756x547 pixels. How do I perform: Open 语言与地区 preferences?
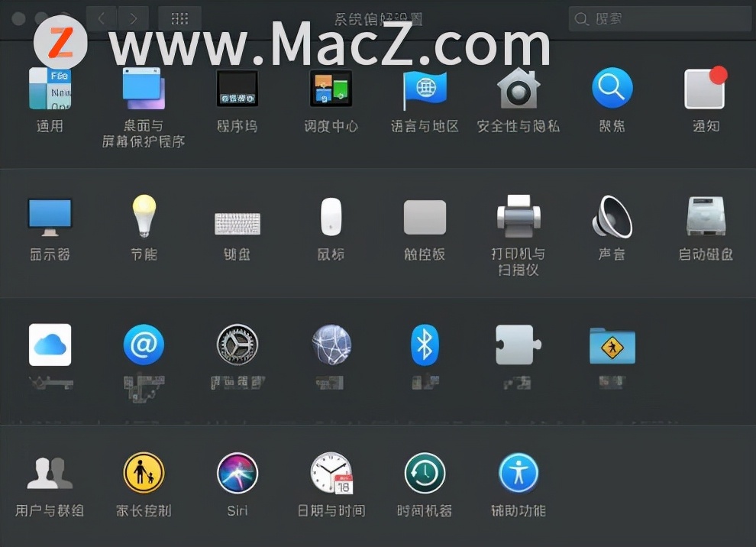(424, 88)
